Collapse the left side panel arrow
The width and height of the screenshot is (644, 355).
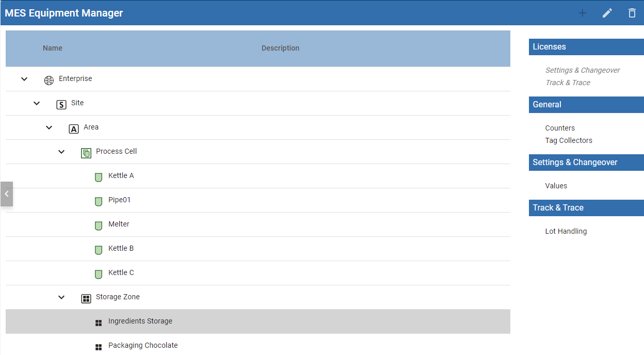7,194
